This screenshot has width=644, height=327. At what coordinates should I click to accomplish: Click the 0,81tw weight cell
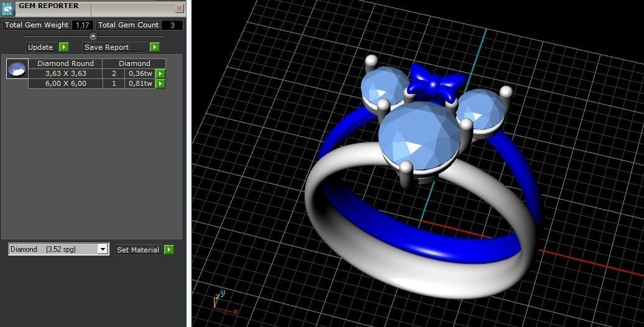tap(140, 83)
